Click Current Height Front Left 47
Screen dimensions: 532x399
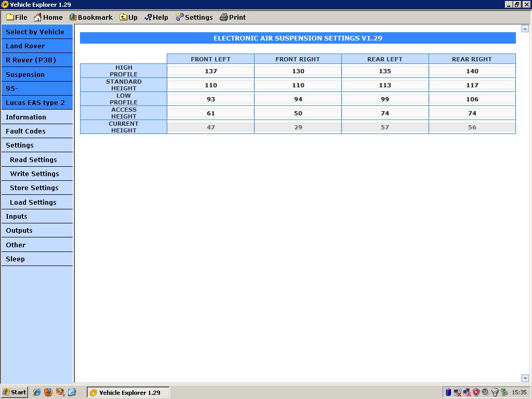tap(211, 127)
